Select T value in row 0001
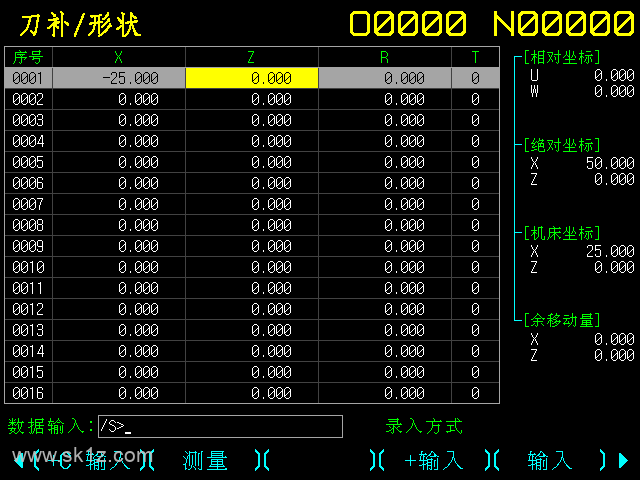The image size is (640, 480). (476, 78)
